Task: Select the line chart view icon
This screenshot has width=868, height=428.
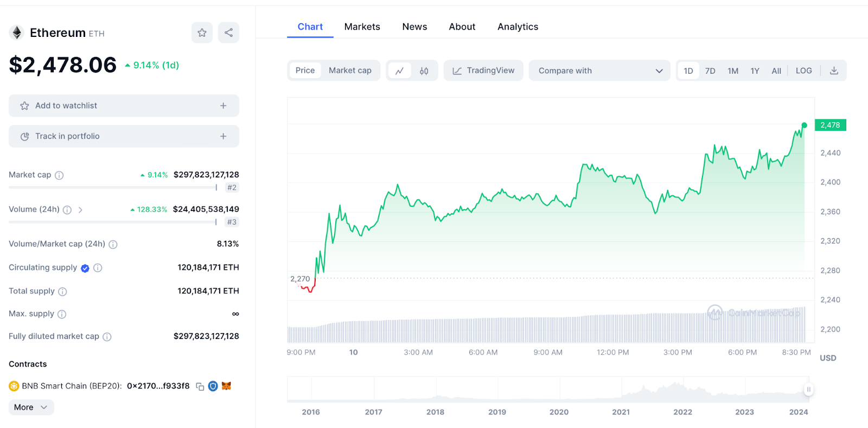Action: click(x=400, y=71)
